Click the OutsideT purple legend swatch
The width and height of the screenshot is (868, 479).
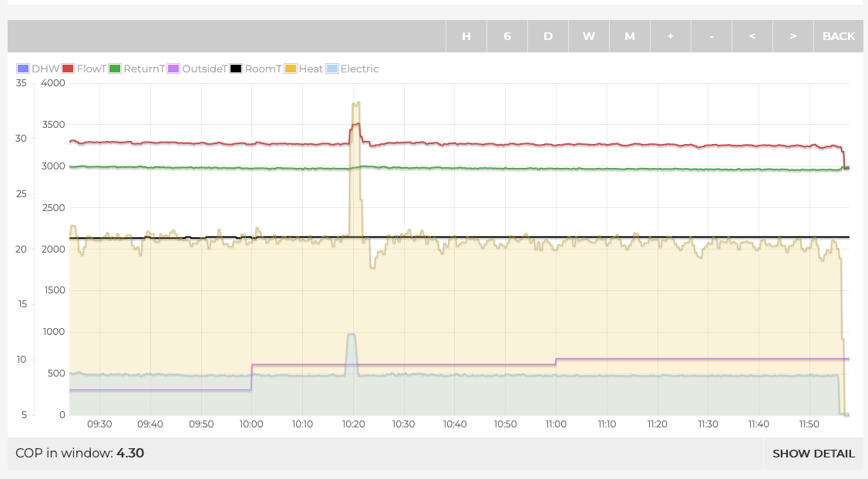(x=173, y=69)
